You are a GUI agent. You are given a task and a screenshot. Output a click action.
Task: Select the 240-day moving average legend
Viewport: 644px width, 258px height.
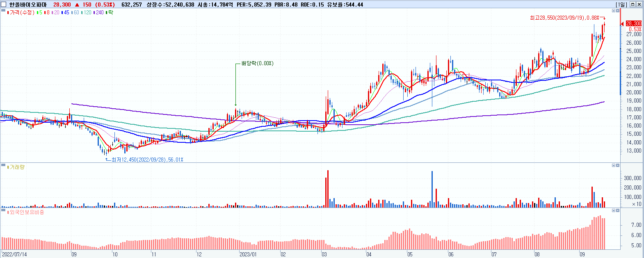(99, 13)
